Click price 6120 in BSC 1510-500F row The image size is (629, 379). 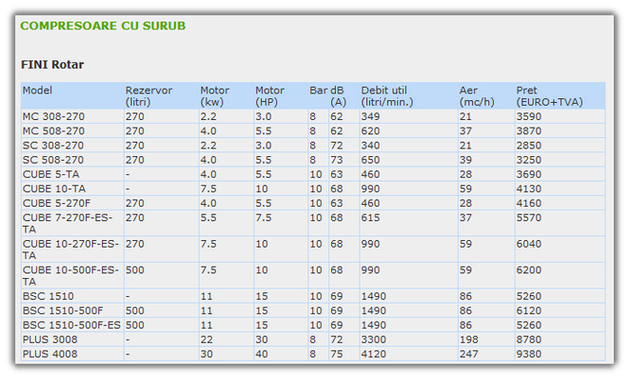click(529, 311)
